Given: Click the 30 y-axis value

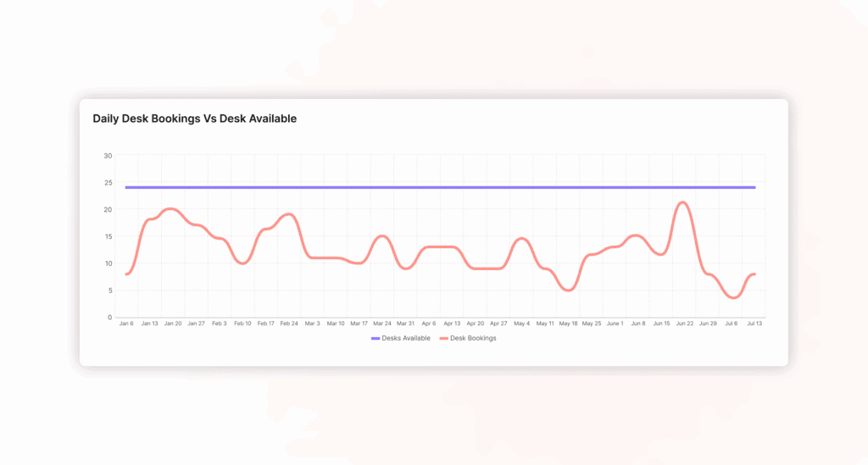Looking at the screenshot, I should tap(108, 156).
